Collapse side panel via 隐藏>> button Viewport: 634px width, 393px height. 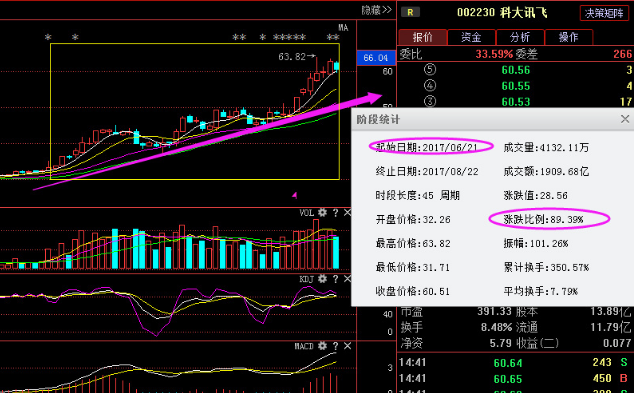pyautogui.click(x=376, y=10)
